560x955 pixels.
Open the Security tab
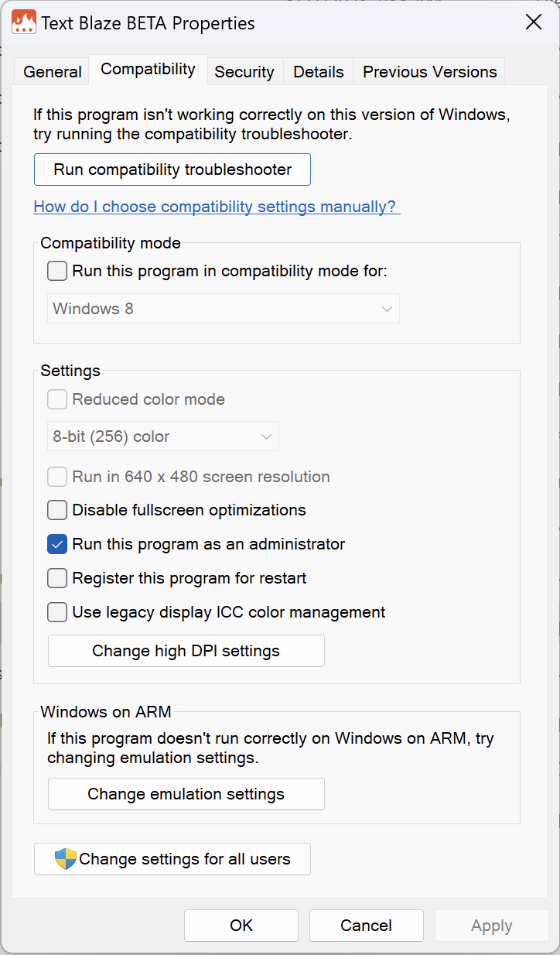pos(244,72)
